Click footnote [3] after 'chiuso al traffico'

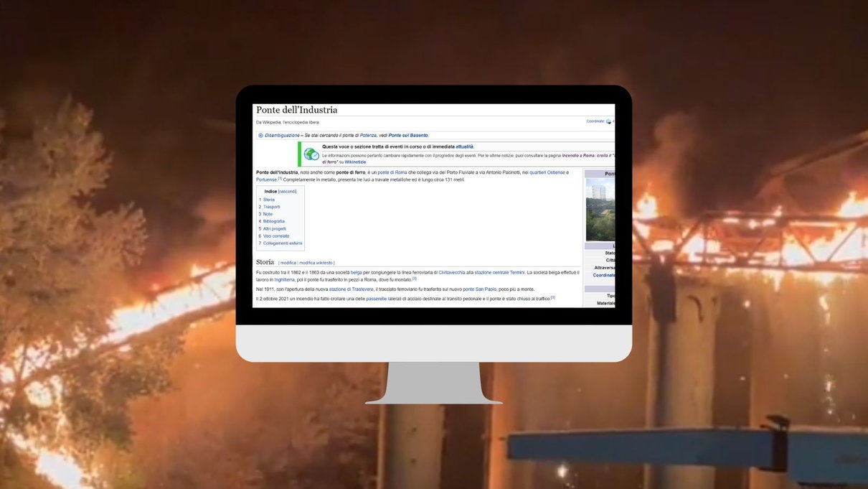click(552, 297)
